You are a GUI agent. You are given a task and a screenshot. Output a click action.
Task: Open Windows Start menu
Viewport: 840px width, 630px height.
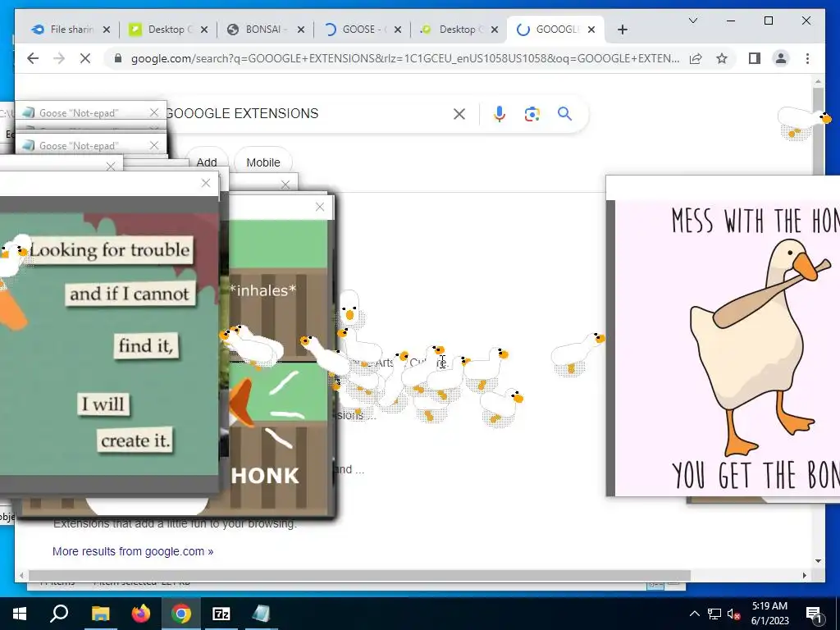[x=20, y=614]
